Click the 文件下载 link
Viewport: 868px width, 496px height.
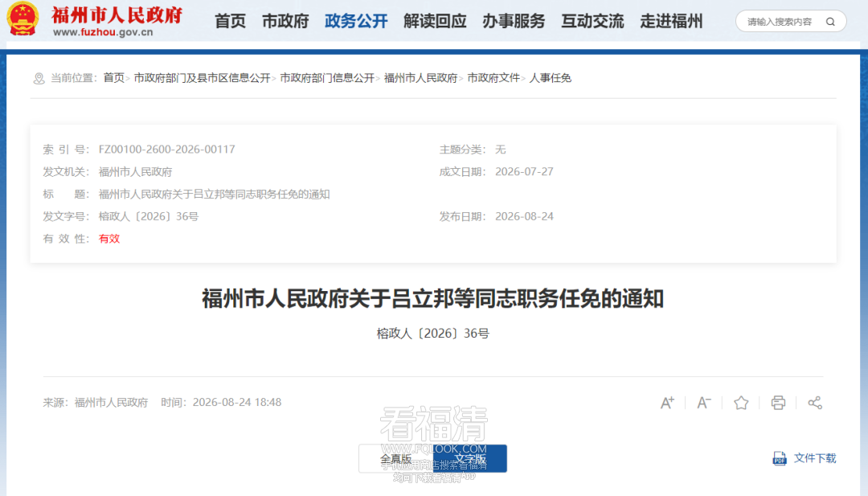coord(815,458)
